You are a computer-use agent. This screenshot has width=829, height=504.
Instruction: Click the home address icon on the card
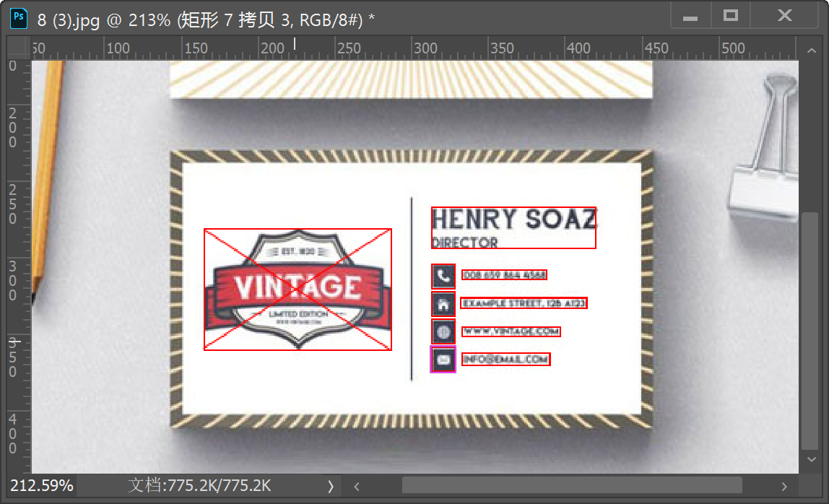pos(443,304)
